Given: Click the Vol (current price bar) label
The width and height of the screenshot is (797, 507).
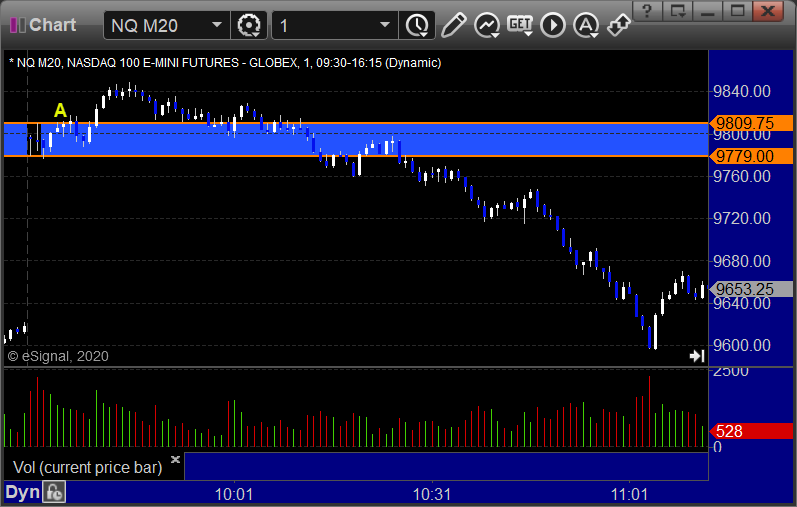Looking at the screenshot, I should tap(87, 467).
